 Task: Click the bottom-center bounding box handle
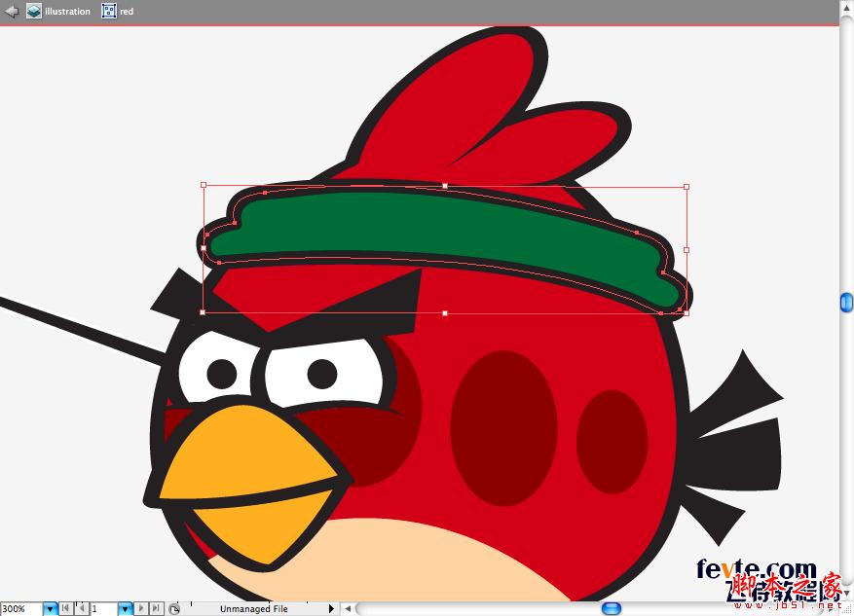(445, 313)
